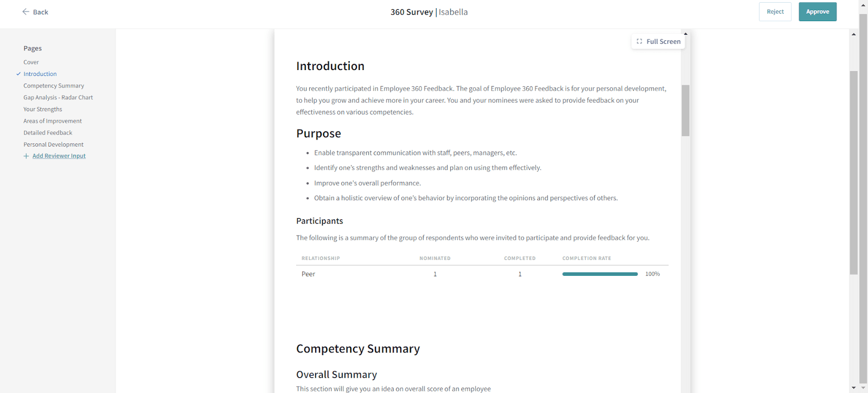The image size is (868, 393).
Task: Click the plus icon beside Add Reviewer Input
Action: pos(26,156)
